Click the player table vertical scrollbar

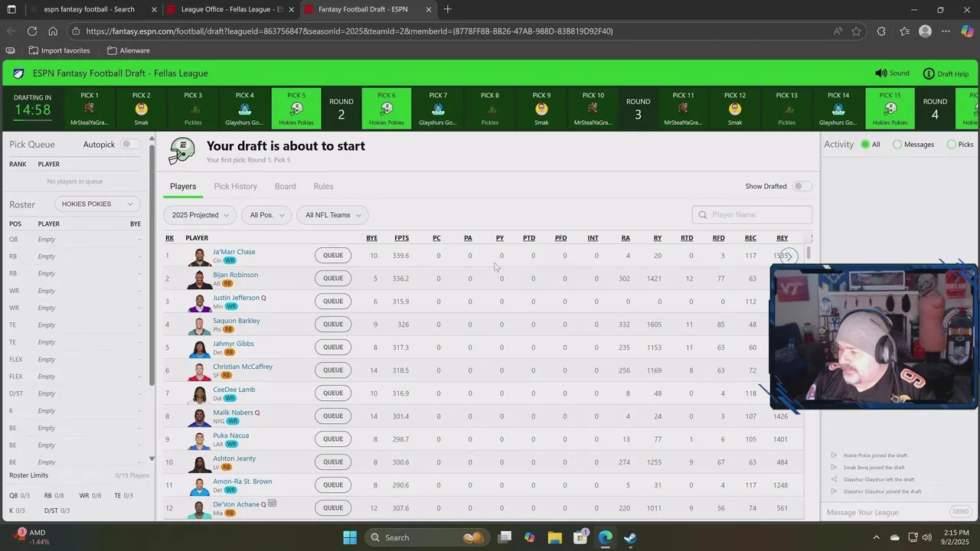808,255
